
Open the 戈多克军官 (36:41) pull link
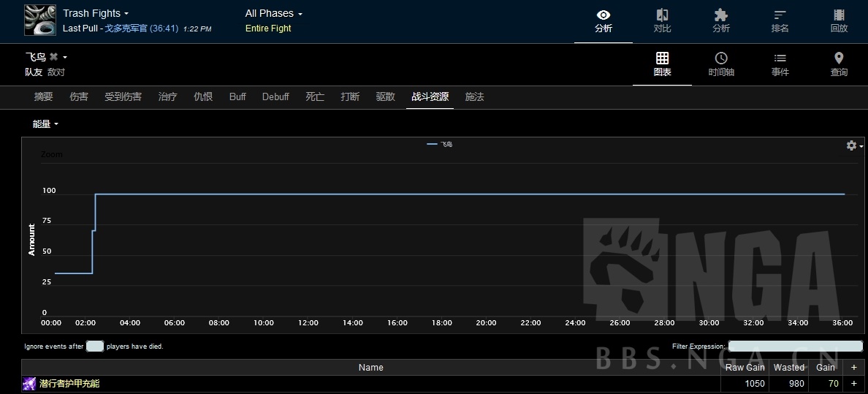pyautogui.click(x=142, y=29)
